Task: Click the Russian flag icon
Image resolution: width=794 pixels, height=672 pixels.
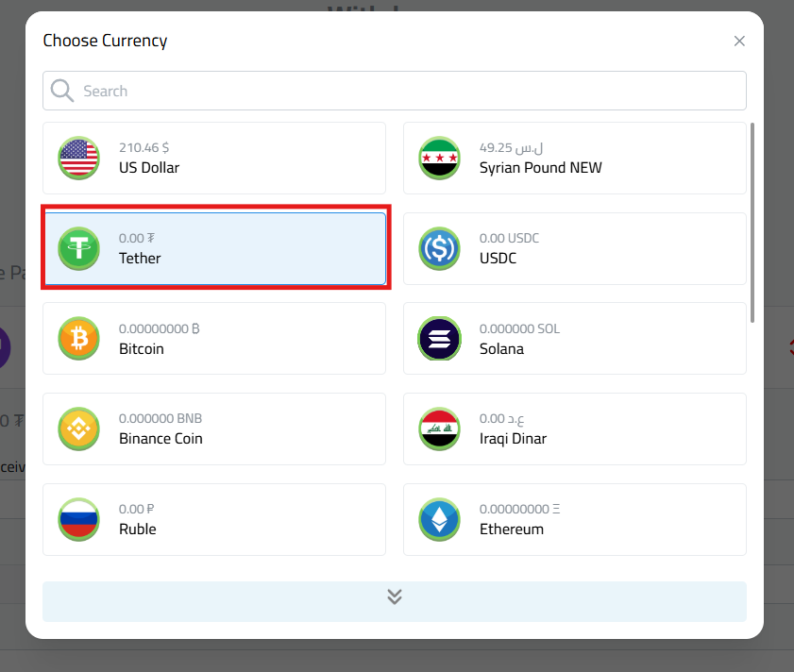Action: [78, 519]
